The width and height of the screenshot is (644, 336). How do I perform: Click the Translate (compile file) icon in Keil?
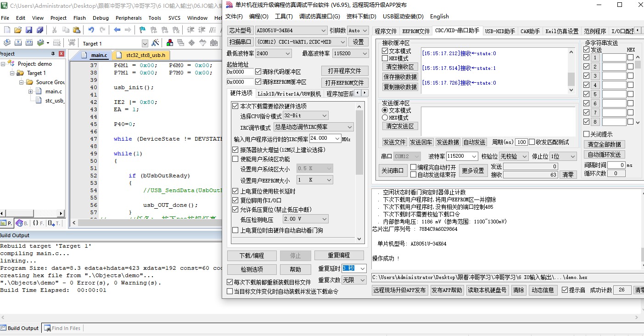tap(7, 43)
